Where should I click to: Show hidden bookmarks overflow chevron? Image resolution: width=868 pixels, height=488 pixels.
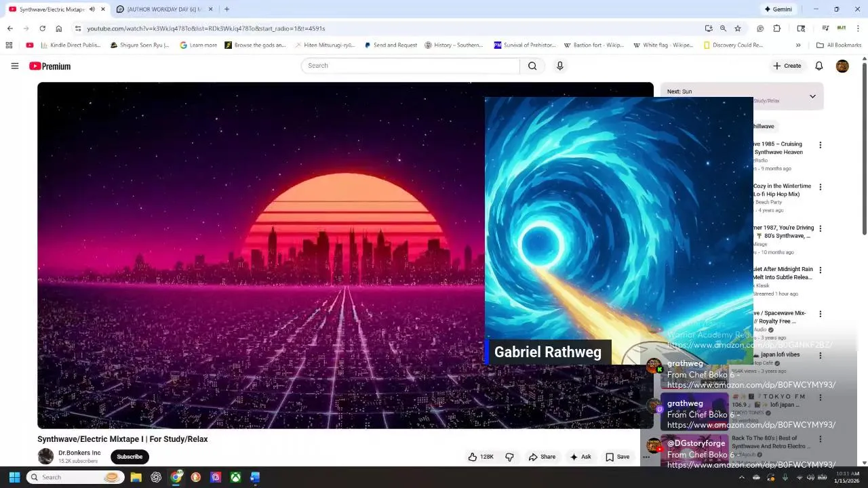(x=798, y=45)
